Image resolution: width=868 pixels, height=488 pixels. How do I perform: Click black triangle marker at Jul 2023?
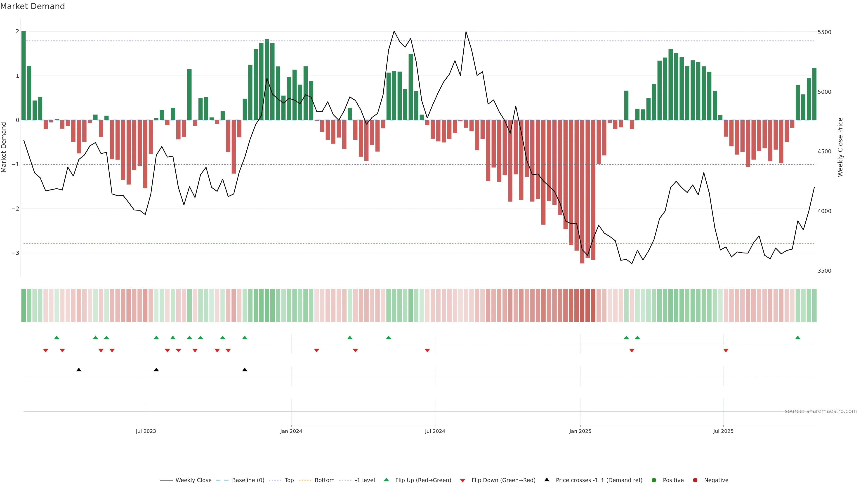coord(156,370)
